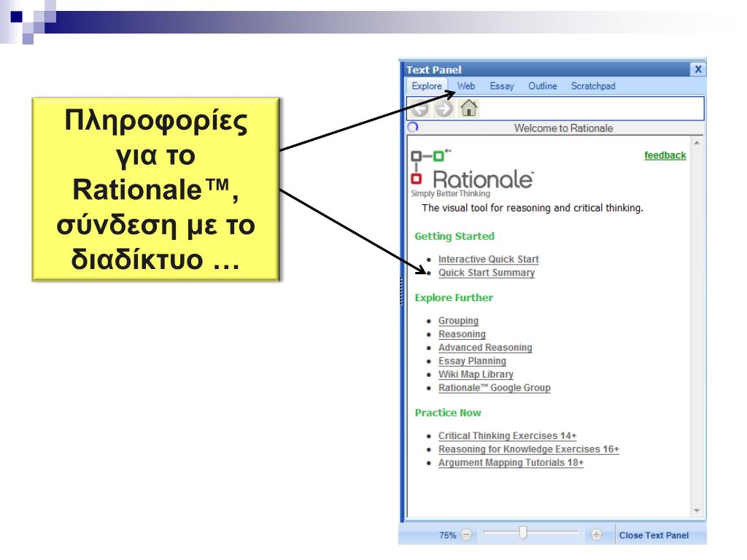Viewport: 747px width, 560px height.
Task: Close the Text Panel with X
Action: (698, 69)
